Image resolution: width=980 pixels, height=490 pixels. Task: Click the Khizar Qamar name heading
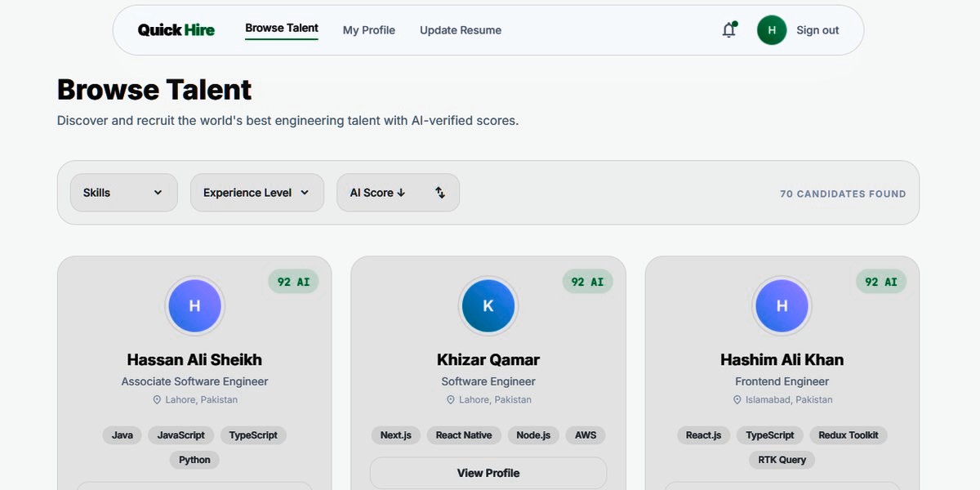(x=488, y=360)
